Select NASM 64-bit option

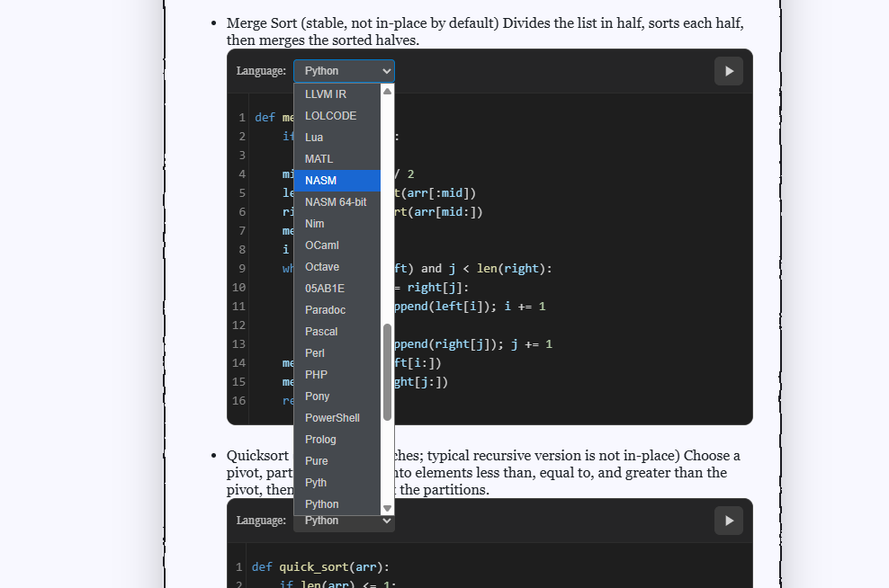point(337,201)
